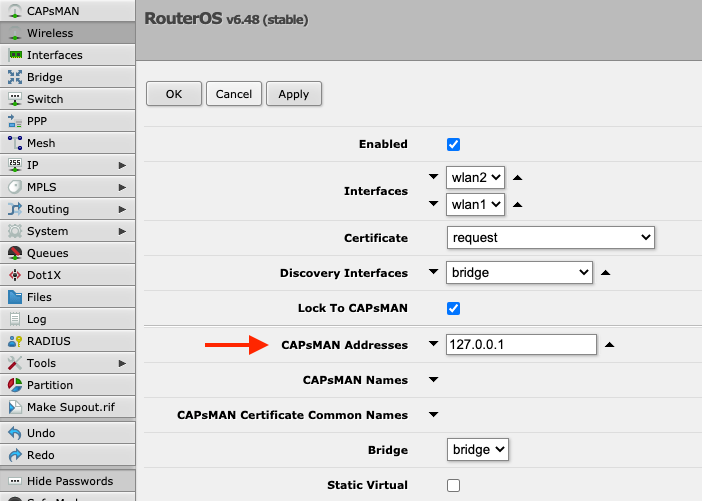Open the Interfaces menu item
Viewport: 702px width, 501px height.
68,55
